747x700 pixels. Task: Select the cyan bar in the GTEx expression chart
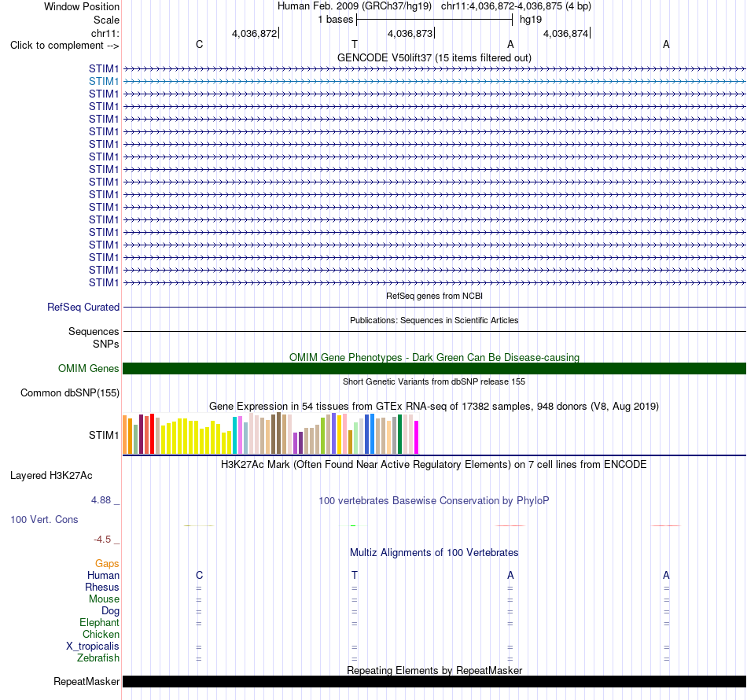pos(234,435)
